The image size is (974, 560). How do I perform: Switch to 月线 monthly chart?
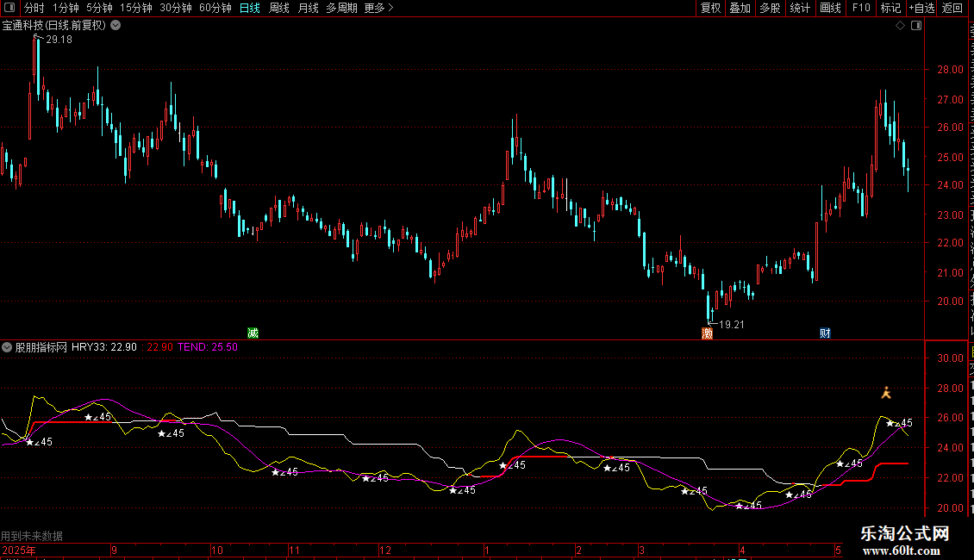pos(308,8)
